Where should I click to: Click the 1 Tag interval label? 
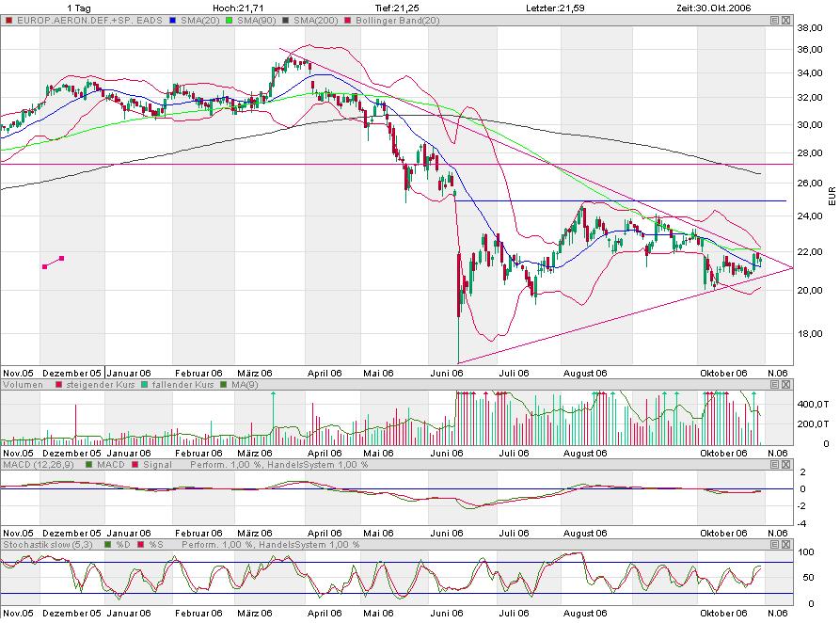[x=80, y=8]
